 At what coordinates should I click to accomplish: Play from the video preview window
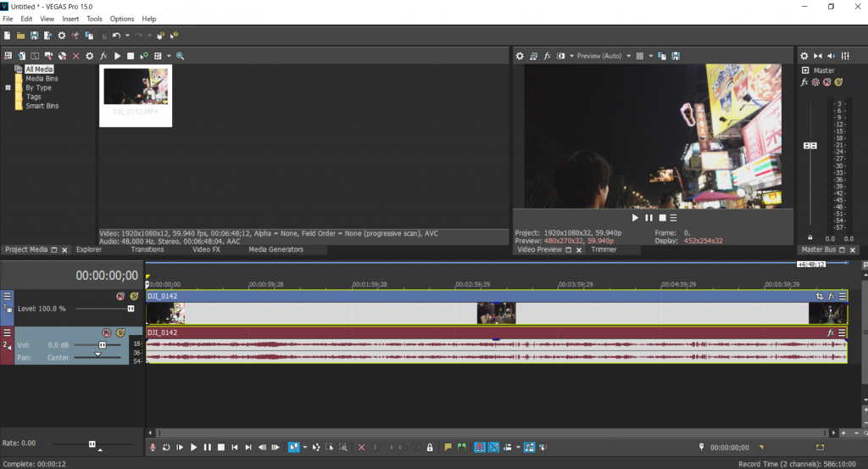tap(635, 218)
